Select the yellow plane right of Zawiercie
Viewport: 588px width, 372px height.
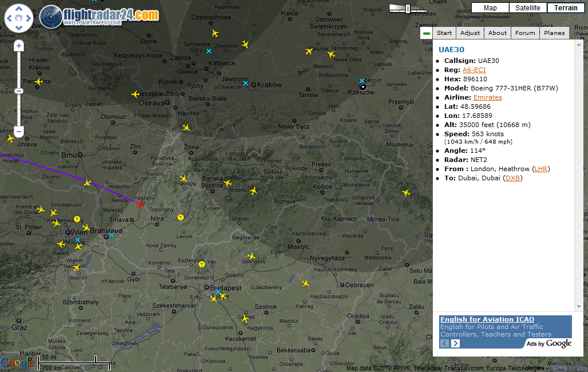[x=245, y=44]
